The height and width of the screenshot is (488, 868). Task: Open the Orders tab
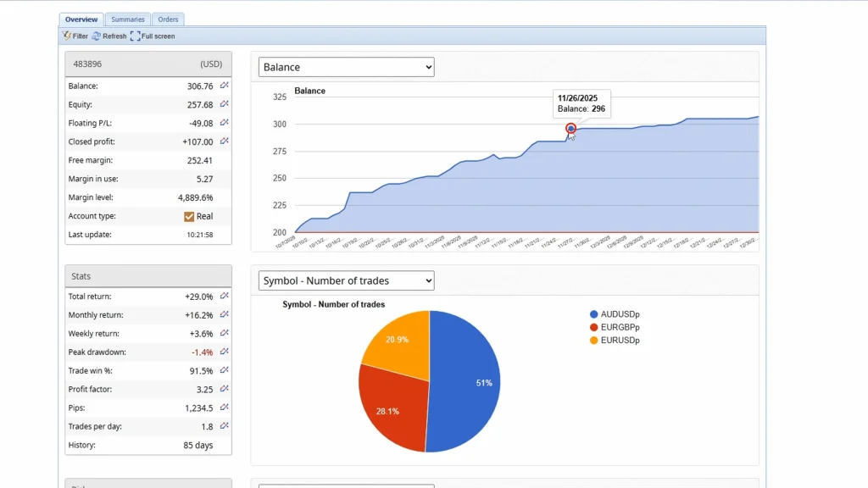point(169,19)
